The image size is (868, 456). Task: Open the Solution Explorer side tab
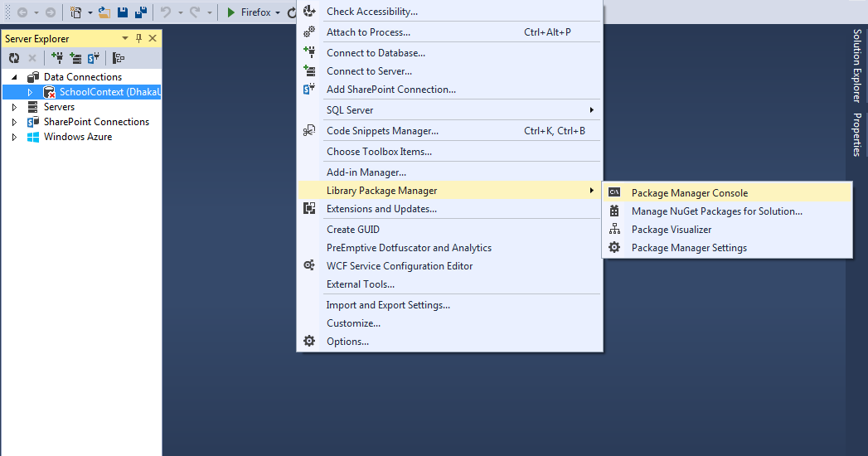click(x=857, y=65)
